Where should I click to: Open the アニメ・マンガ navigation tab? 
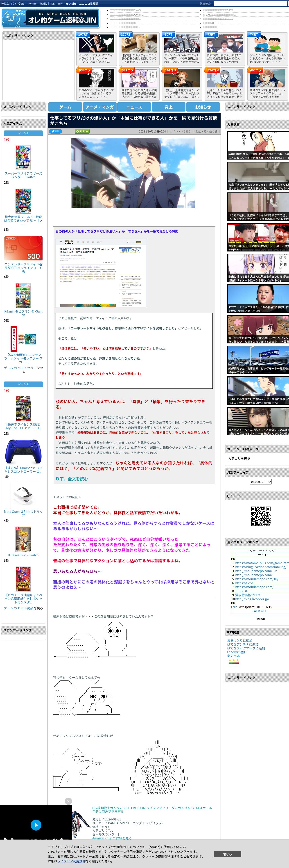point(99,107)
